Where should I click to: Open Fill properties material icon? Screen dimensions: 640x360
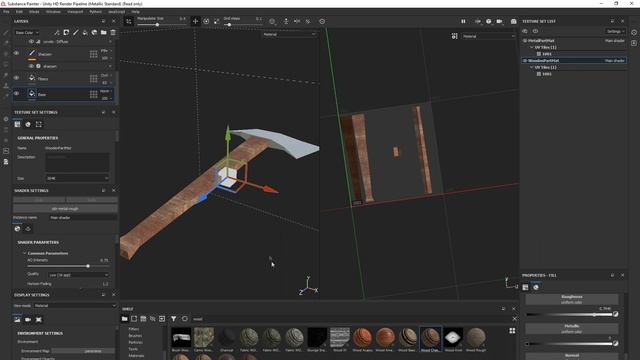click(536, 287)
